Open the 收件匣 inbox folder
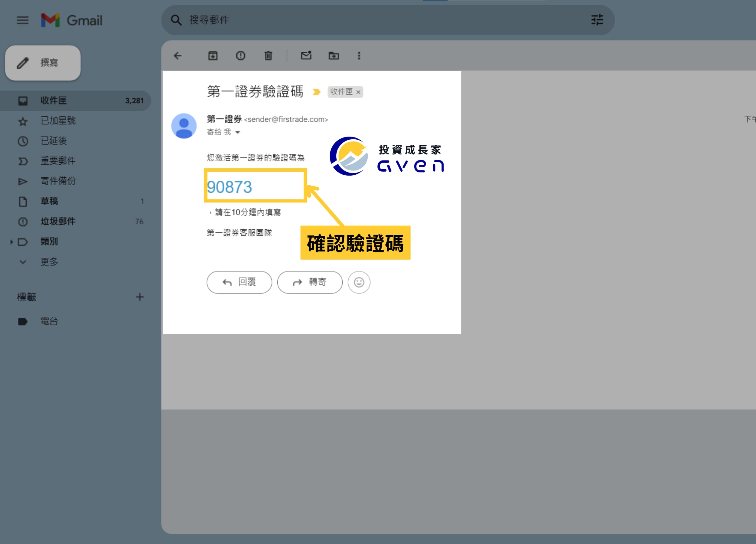Screen dimensions: 756x544 75,101
